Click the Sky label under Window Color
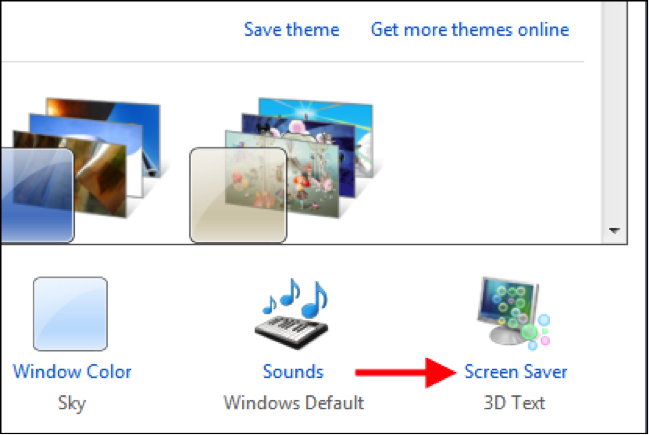 pos(72,403)
